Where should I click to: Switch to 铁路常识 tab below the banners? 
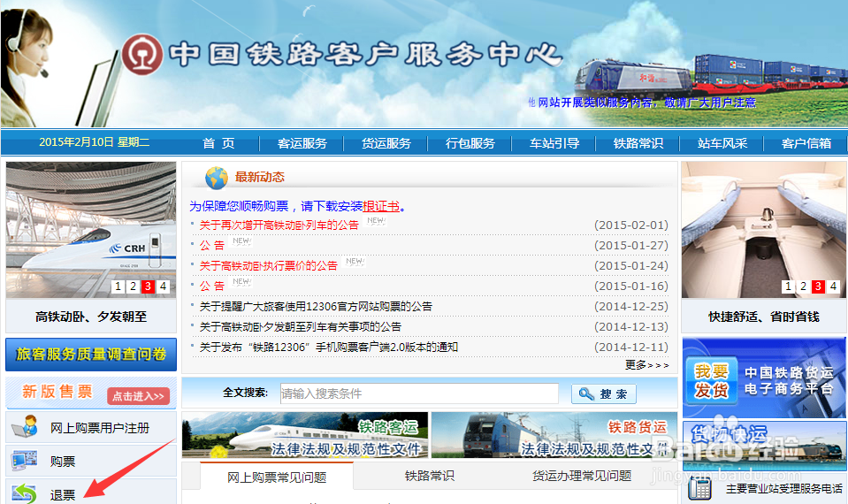pos(430,476)
